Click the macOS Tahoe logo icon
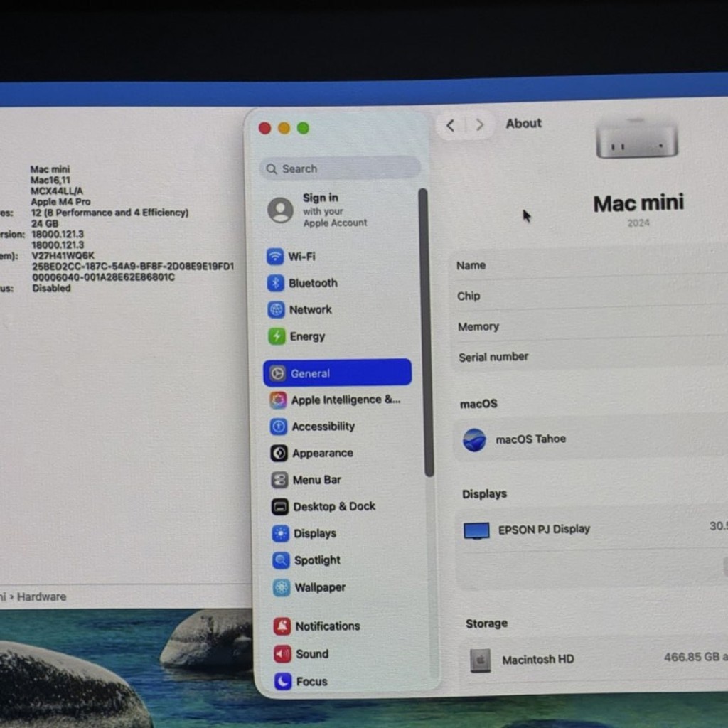The image size is (728, 728). click(x=474, y=439)
